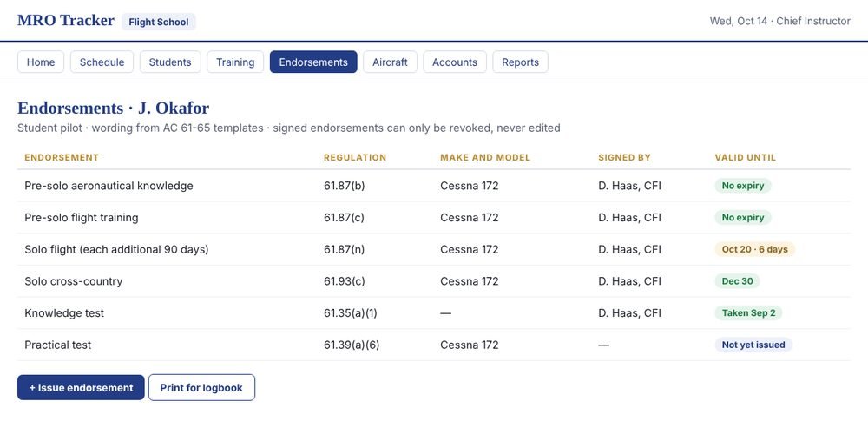Click regulation 61.93(c)
This screenshot has width=868, height=421.
tap(345, 281)
